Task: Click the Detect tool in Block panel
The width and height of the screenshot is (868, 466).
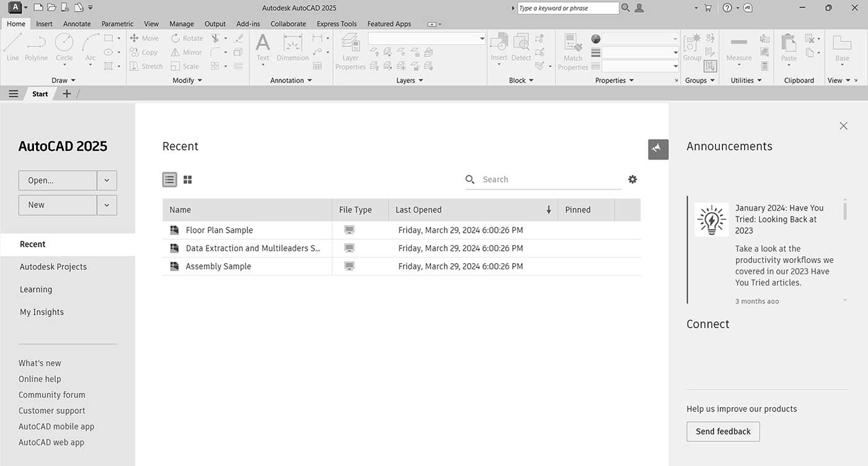Action: (521, 47)
